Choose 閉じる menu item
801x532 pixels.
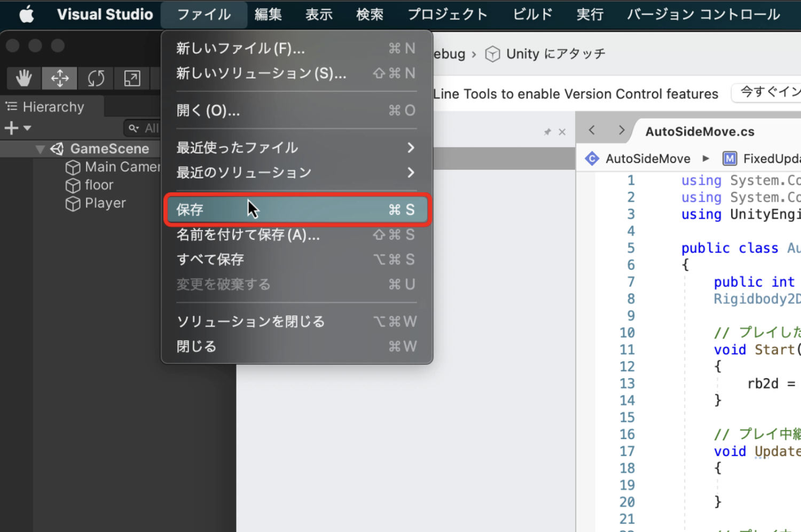[x=297, y=347]
